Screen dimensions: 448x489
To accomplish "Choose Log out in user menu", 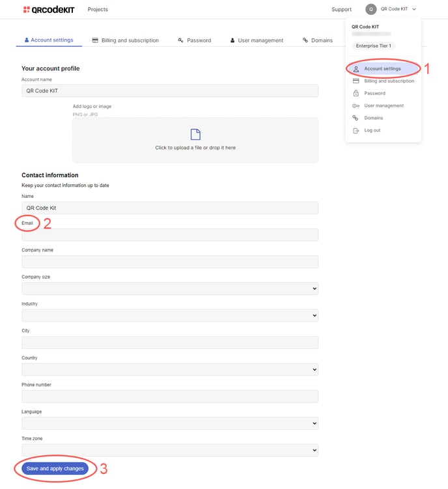I will point(383,130).
